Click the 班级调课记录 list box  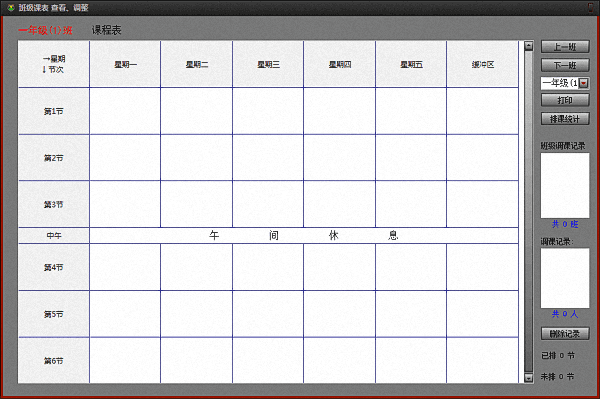click(x=565, y=186)
